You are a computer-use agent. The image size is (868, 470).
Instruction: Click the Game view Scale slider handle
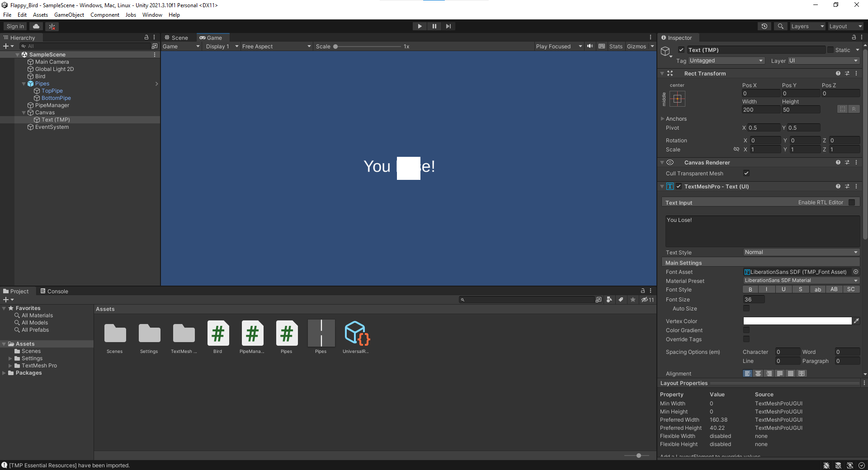[x=335, y=46]
